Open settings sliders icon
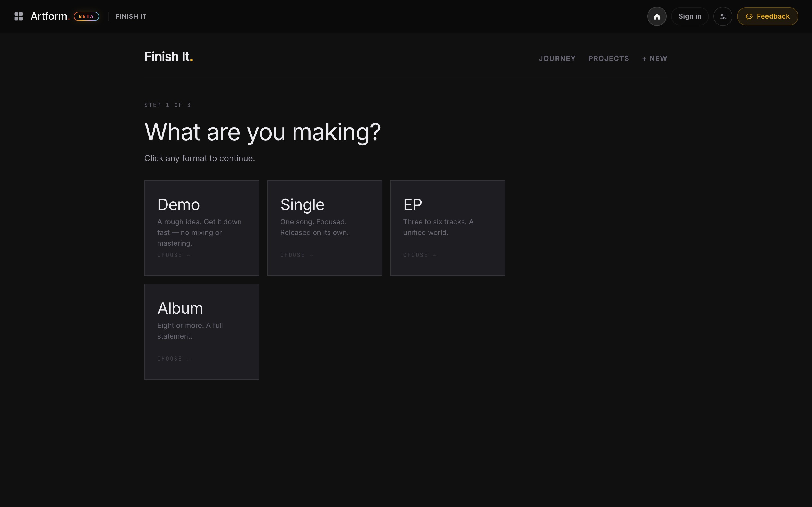Image resolution: width=812 pixels, height=507 pixels. point(723,16)
